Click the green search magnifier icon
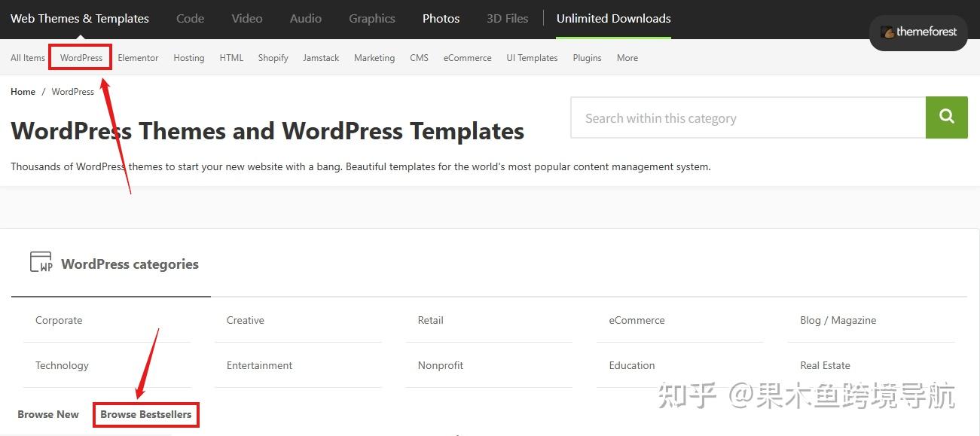The height and width of the screenshot is (436, 980). coord(946,117)
